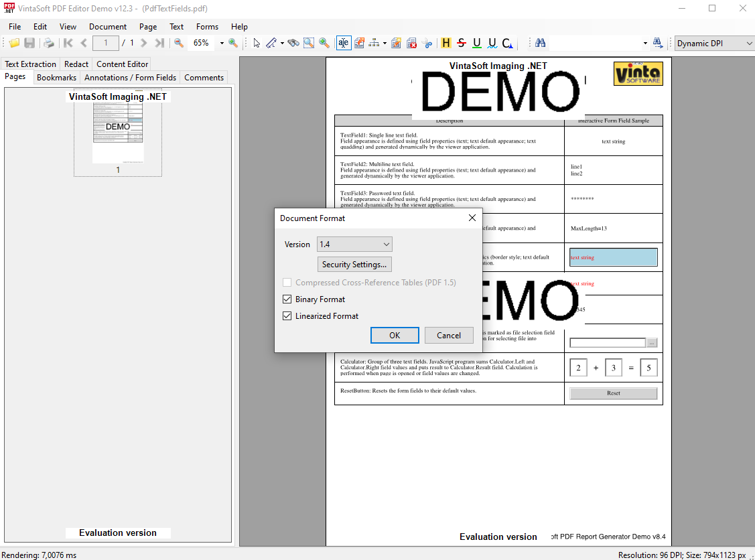Select the squiggly underline text tool
This screenshot has height=560, width=755.
click(x=492, y=43)
